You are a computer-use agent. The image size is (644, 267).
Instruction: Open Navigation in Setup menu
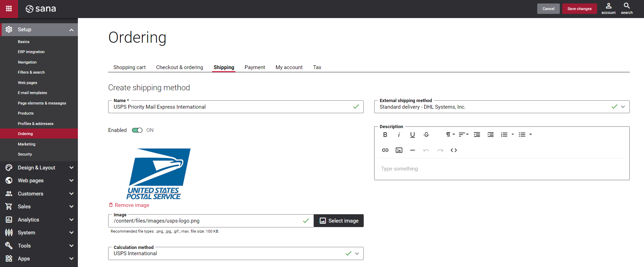coord(27,62)
